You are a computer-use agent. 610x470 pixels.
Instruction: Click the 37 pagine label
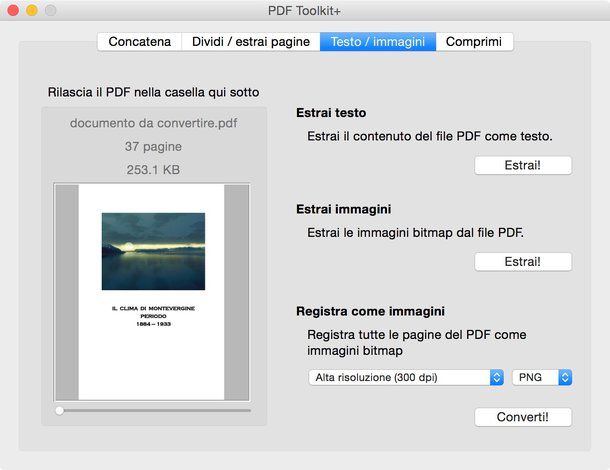click(153, 147)
